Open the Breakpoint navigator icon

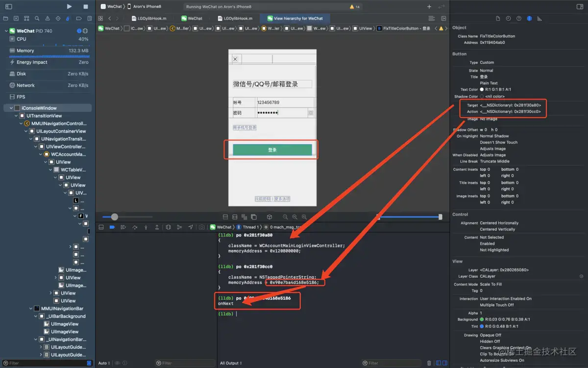(78, 18)
